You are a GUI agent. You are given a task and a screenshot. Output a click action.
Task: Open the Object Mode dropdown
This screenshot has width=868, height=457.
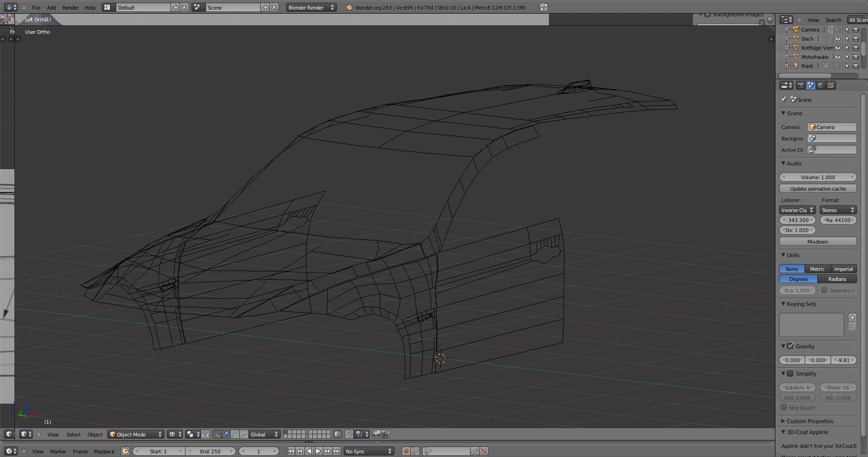(136, 434)
